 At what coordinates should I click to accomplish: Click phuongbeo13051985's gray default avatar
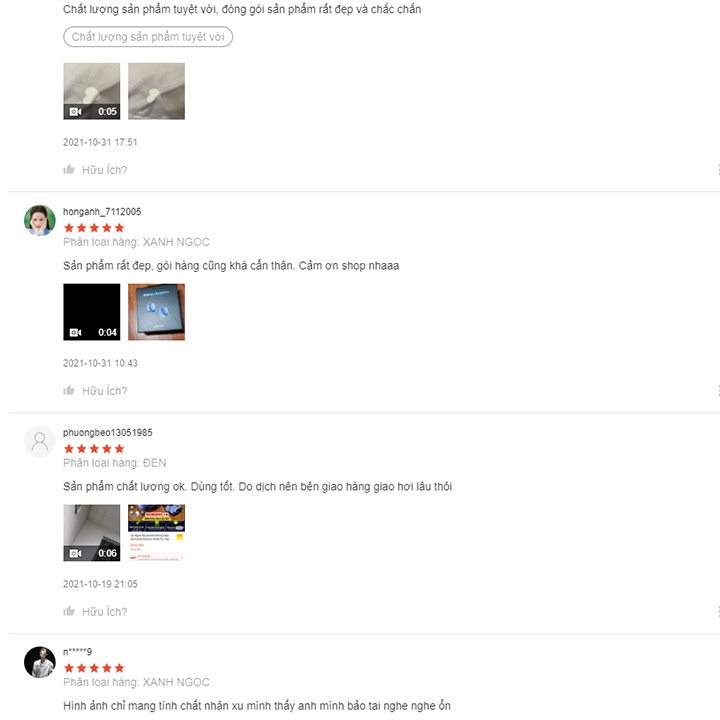(39, 441)
